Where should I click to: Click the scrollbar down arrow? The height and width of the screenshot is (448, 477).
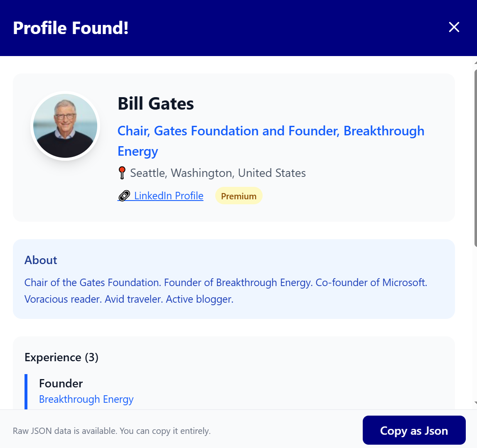(x=475, y=402)
